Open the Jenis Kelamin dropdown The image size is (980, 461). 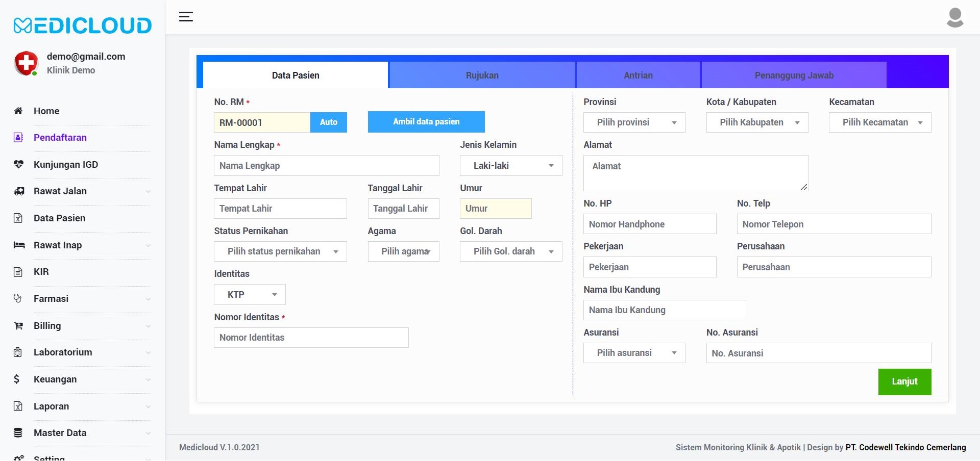point(511,166)
